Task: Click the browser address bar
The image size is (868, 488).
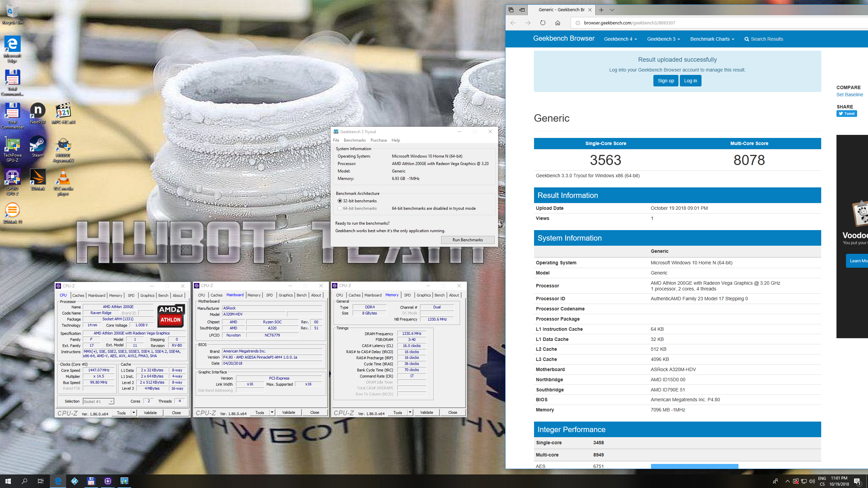Action: click(719, 23)
